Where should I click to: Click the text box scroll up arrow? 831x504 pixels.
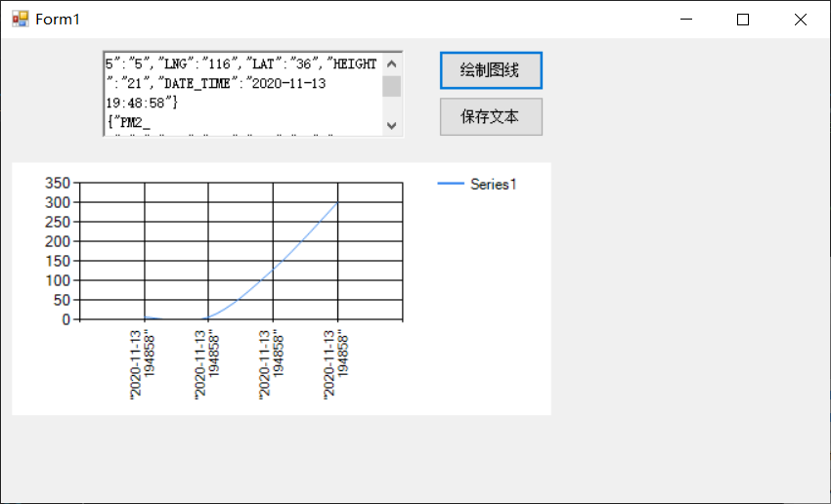(x=392, y=64)
